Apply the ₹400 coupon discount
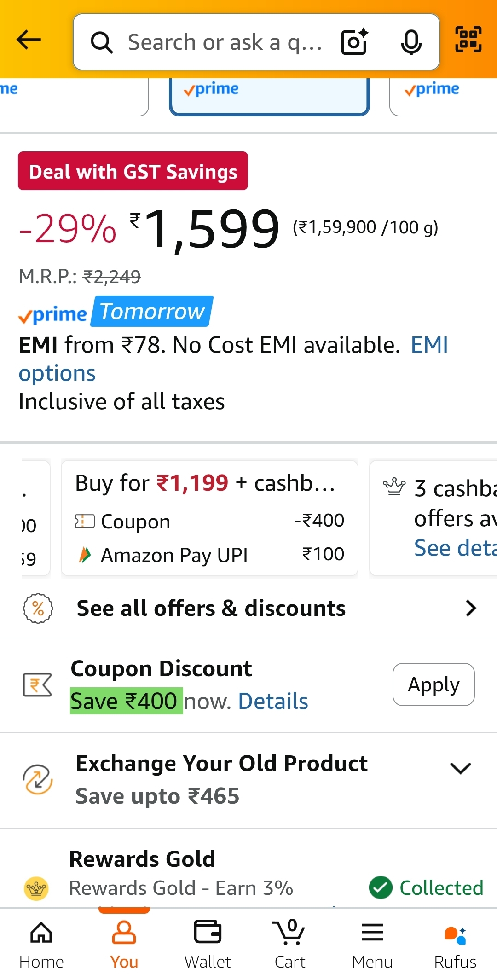This screenshot has height=980, width=497. 433,684
